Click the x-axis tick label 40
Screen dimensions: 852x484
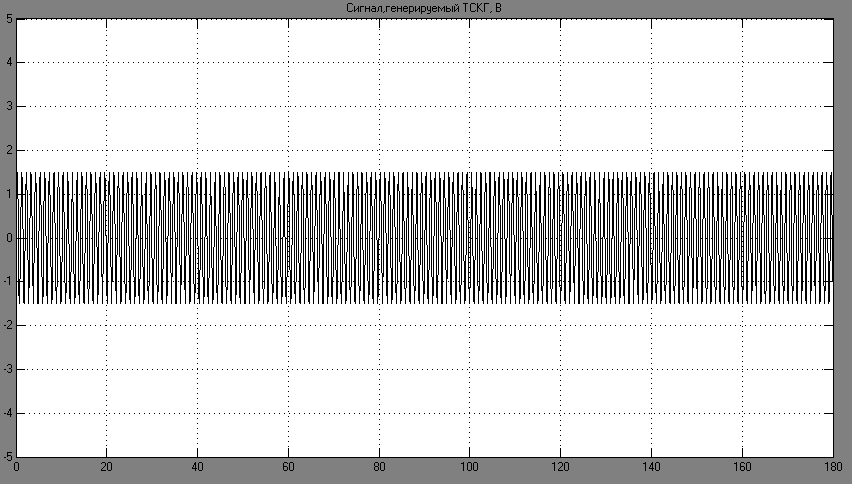tap(197, 467)
